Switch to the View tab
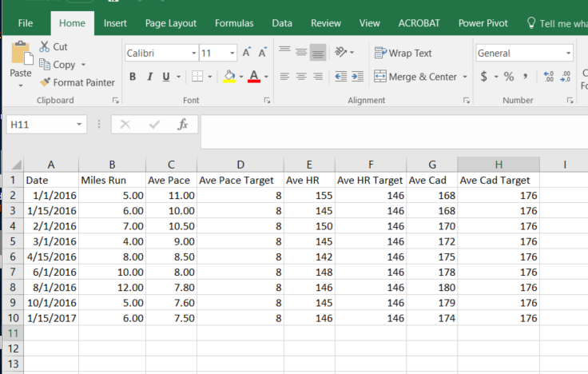Image resolution: width=588 pixels, height=374 pixels. [369, 23]
